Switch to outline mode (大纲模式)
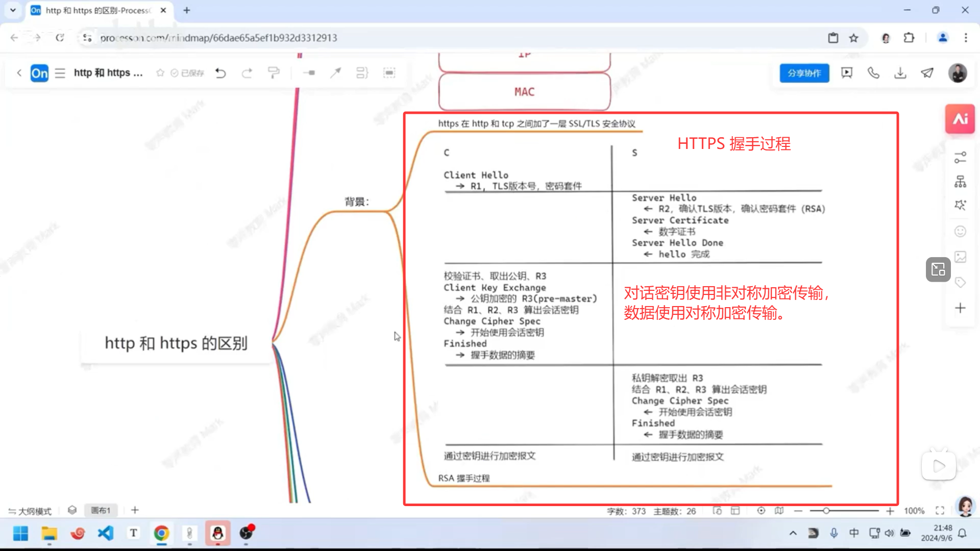The image size is (980, 551). (x=30, y=511)
